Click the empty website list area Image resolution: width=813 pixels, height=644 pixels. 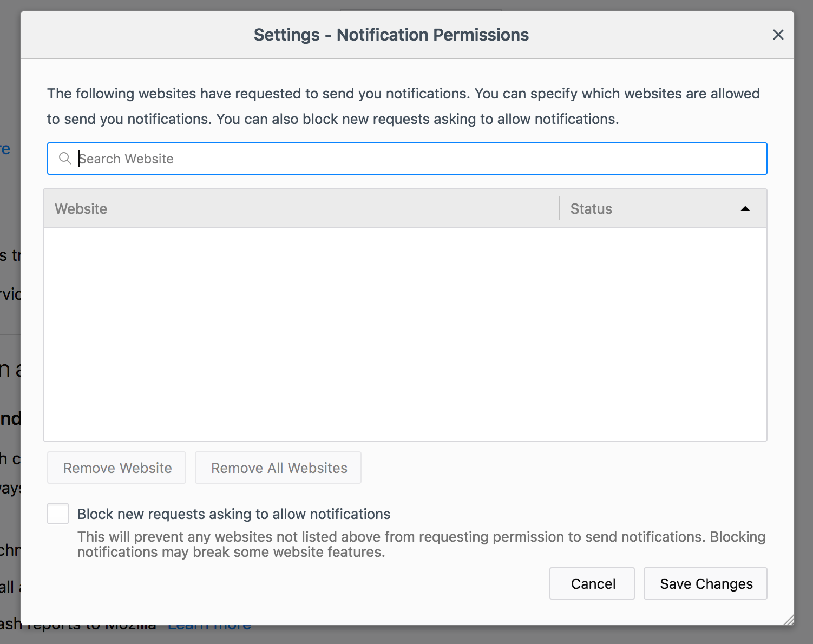(405, 334)
